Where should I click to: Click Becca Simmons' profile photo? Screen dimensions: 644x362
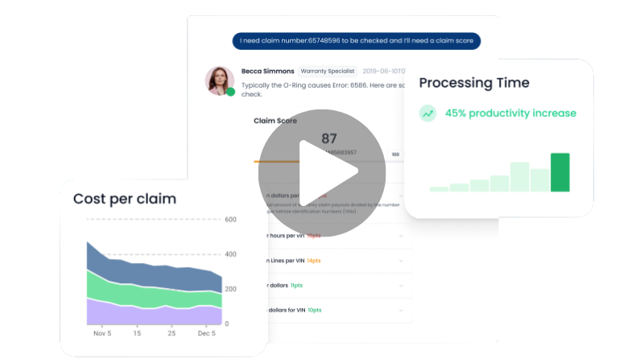220,81
